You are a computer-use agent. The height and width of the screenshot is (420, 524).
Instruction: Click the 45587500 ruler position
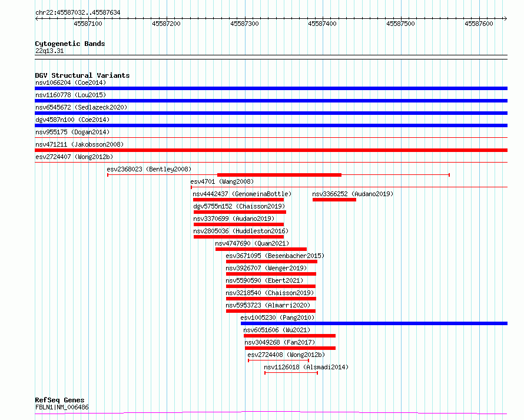[400, 24]
